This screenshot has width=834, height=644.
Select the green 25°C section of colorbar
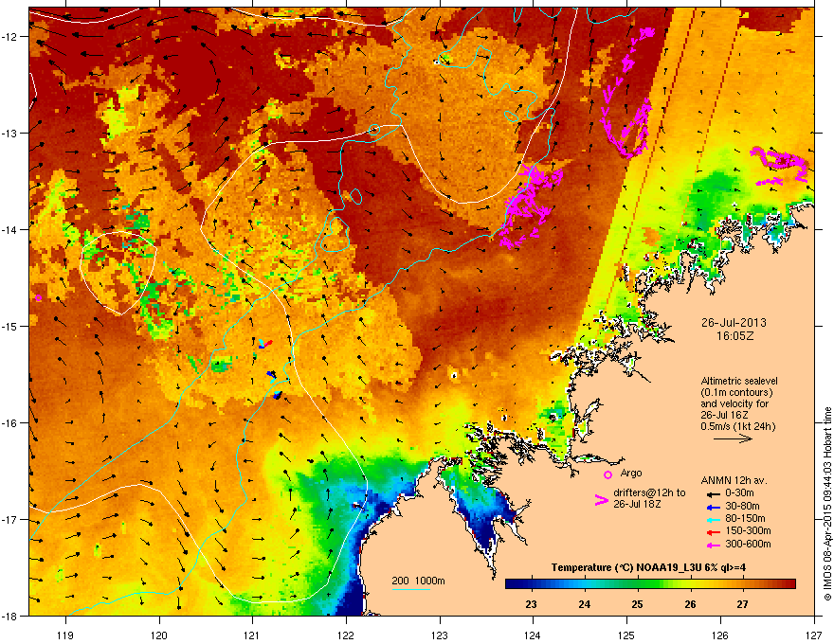(x=637, y=584)
